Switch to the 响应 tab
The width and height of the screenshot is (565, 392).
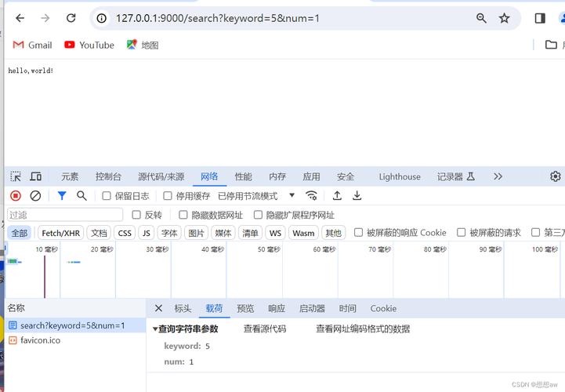(x=277, y=309)
